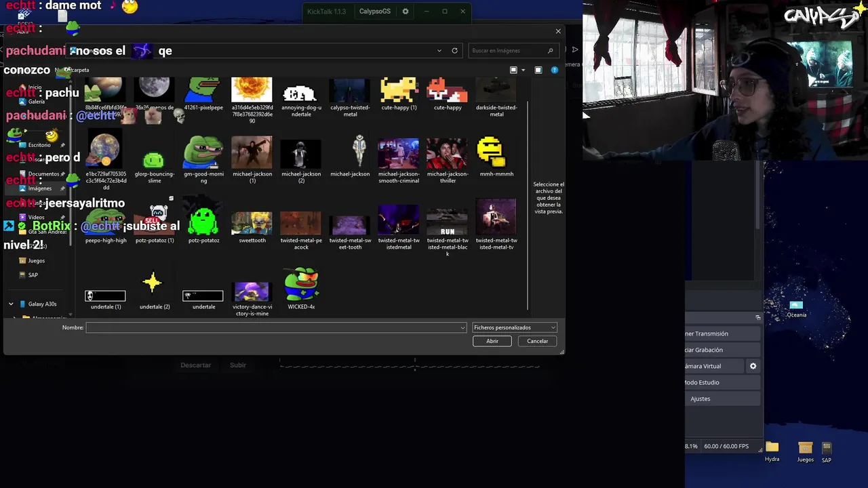Click Descartar button behind dialog
This screenshot has width=868, height=488.
click(195, 365)
